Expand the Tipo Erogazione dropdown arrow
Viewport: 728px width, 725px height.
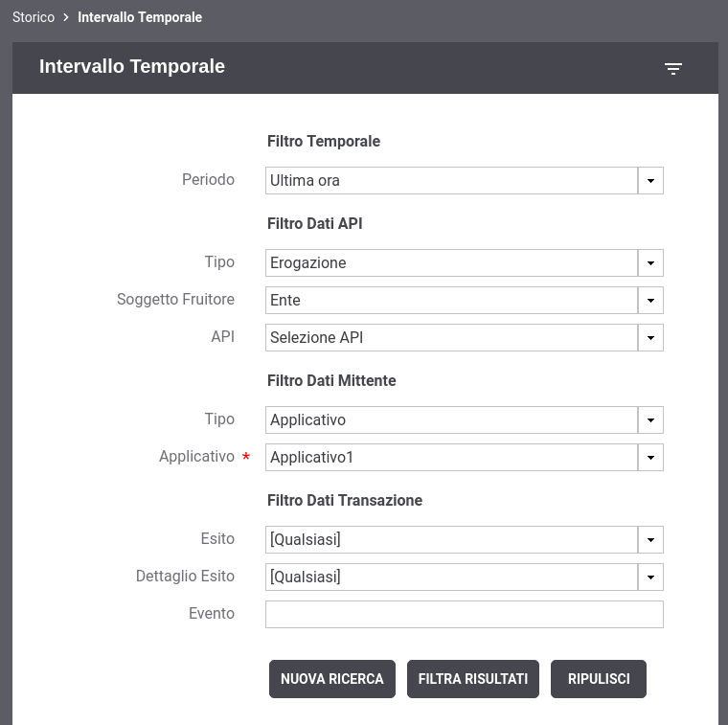(651, 263)
